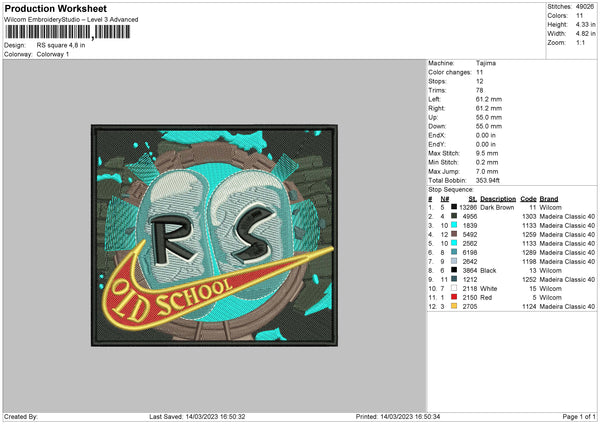Click the teal swatch in stop row 6

point(454,252)
